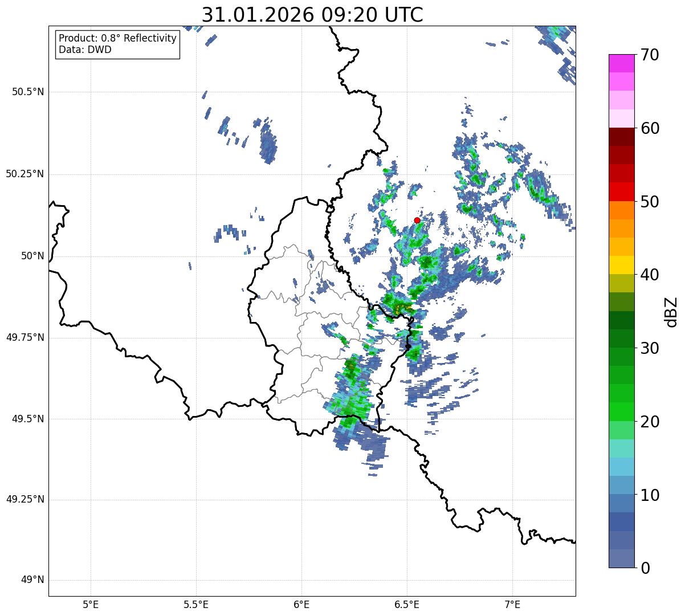The image size is (685, 616).
Task: Pick the orange swatch just below 50
Action: click(x=621, y=210)
